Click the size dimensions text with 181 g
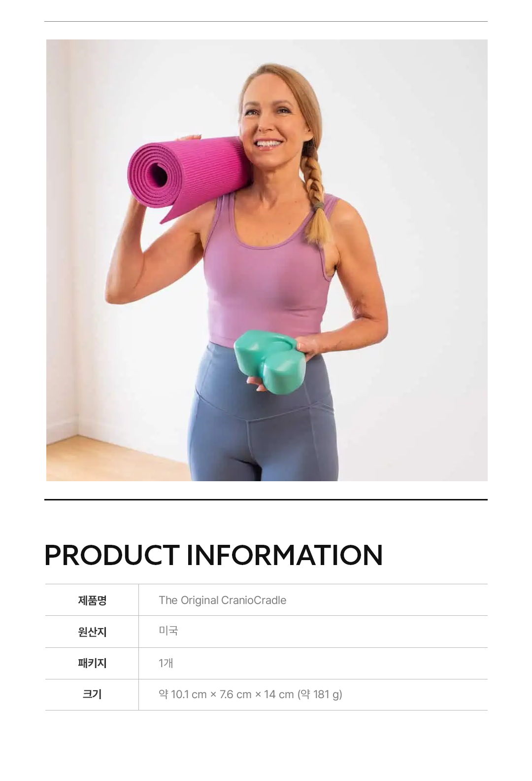The width and height of the screenshot is (532, 781). (250, 694)
